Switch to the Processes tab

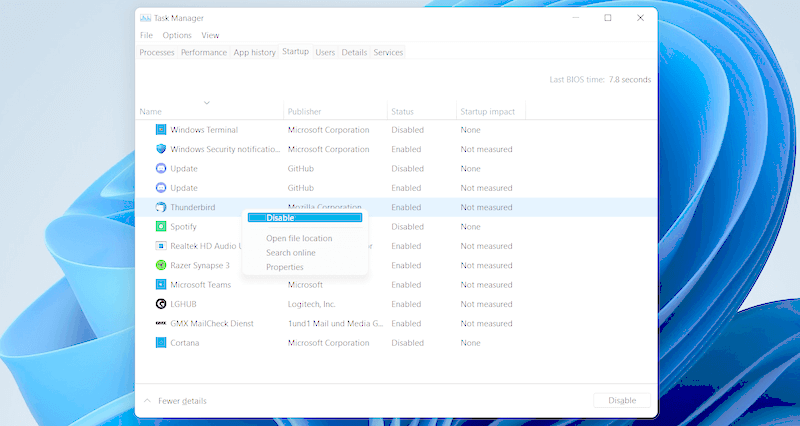(157, 52)
